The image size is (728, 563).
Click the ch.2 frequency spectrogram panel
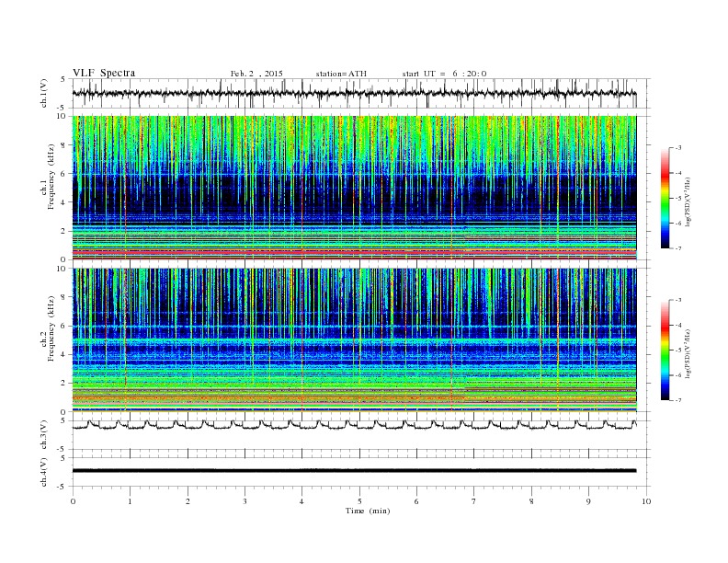pos(354,339)
